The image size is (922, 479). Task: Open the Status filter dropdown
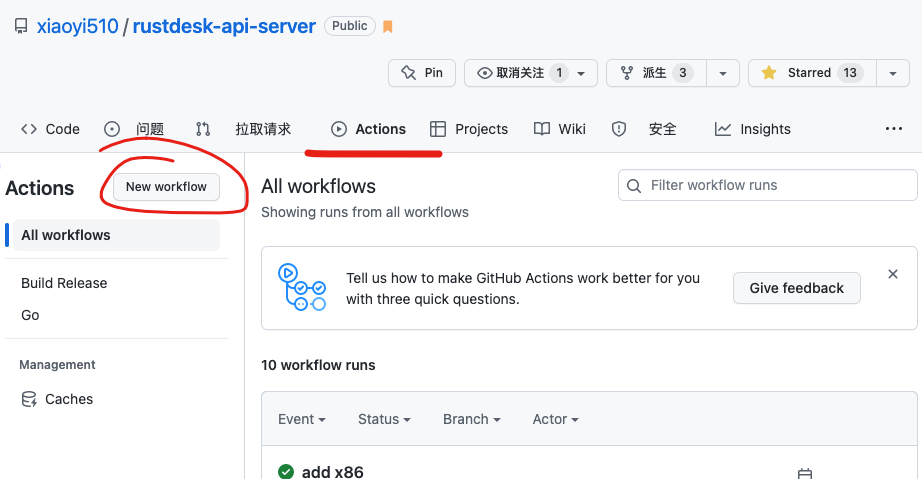click(384, 419)
